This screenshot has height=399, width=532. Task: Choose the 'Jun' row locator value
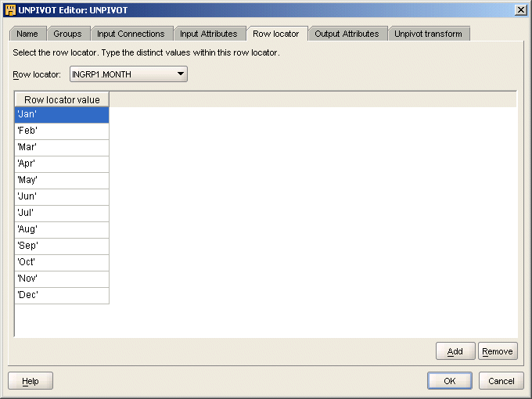click(62, 196)
